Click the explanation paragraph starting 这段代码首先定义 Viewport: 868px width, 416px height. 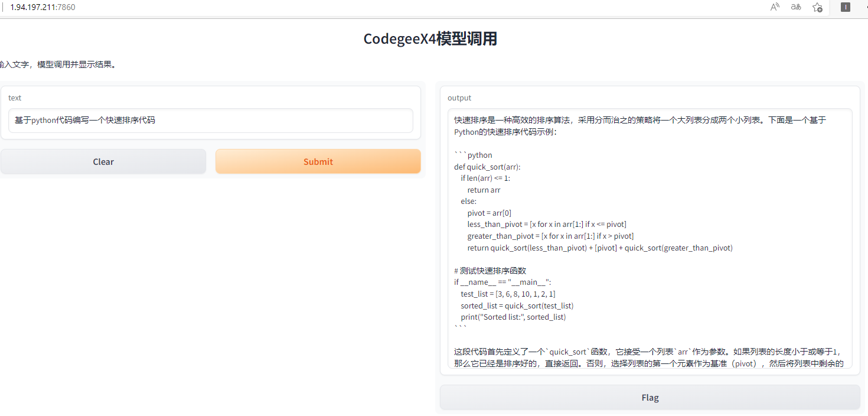[x=648, y=357]
